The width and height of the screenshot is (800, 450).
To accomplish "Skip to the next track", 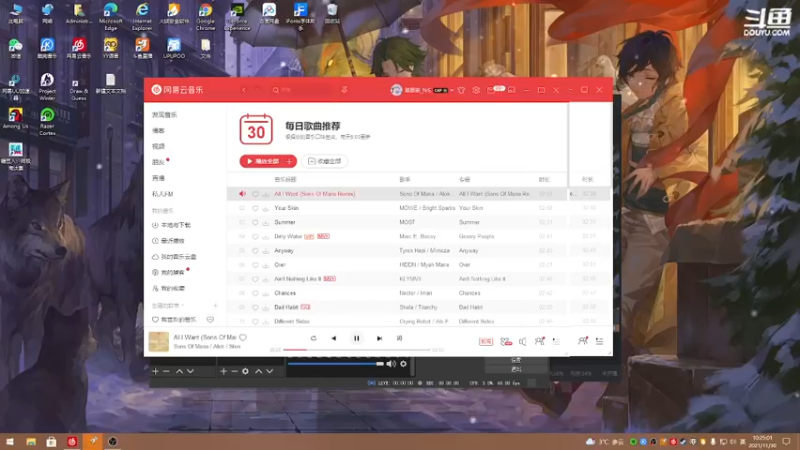I will [379, 338].
